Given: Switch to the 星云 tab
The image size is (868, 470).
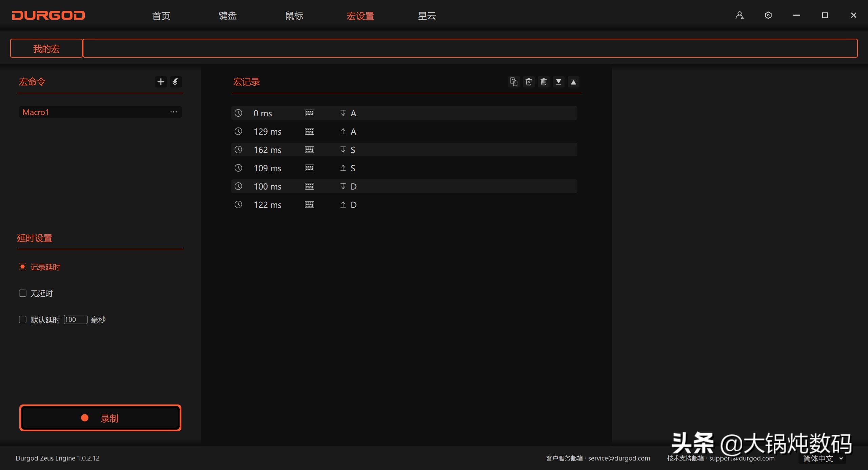Looking at the screenshot, I should click(426, 16).
